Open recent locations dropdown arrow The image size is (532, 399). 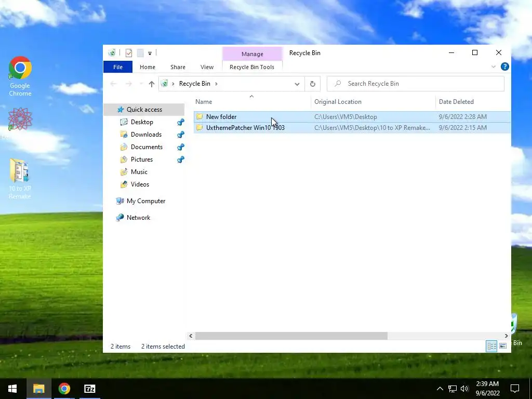click(x=141, y=84)
